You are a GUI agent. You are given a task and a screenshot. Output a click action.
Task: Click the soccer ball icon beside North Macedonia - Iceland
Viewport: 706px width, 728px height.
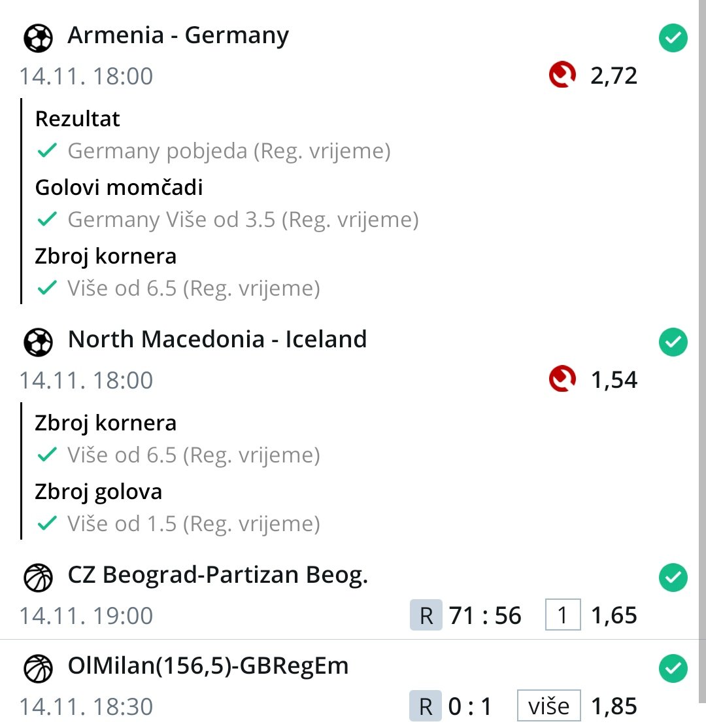[x=38, y=341]
